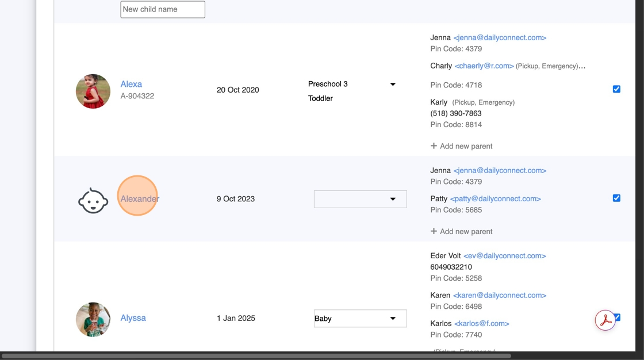Click Pin Code: 4718 text
This screenshot has height=360, width=644.
456,86
